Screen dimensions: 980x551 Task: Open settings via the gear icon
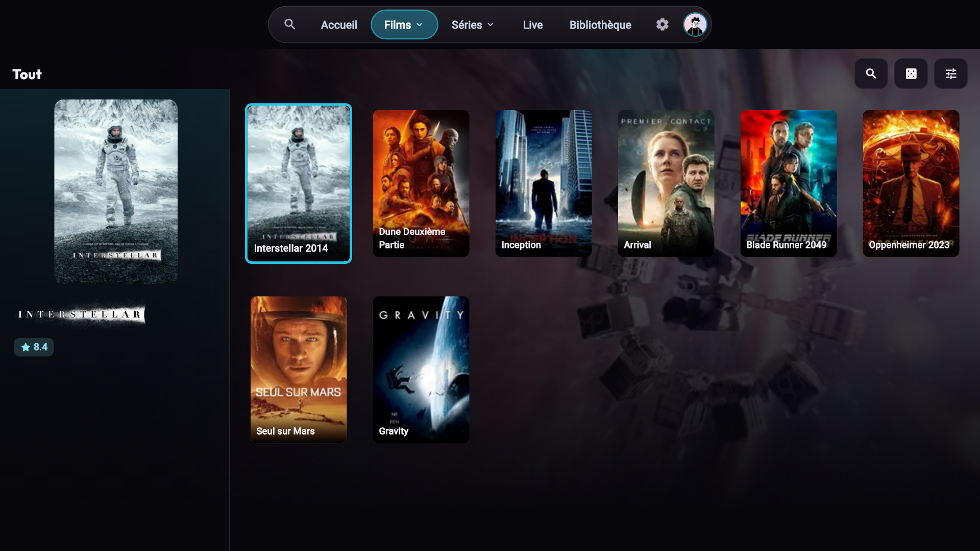(x=662, y=24)
